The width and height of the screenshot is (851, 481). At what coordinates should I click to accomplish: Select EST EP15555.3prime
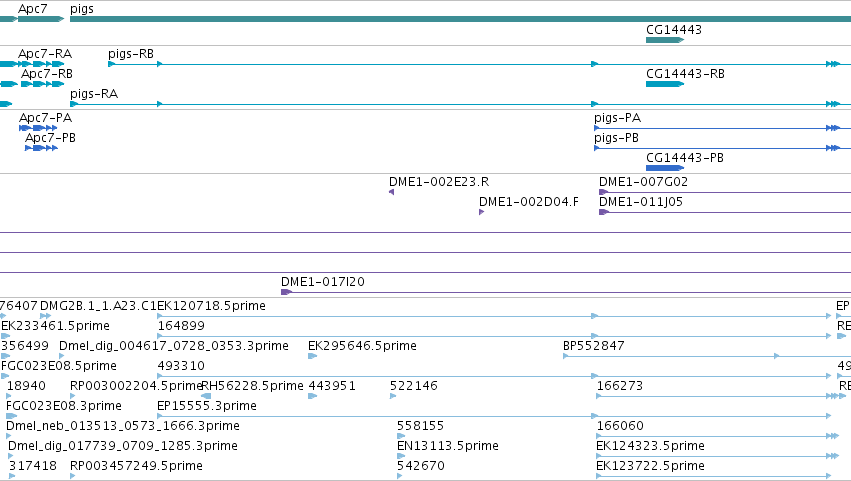(207, 406)
